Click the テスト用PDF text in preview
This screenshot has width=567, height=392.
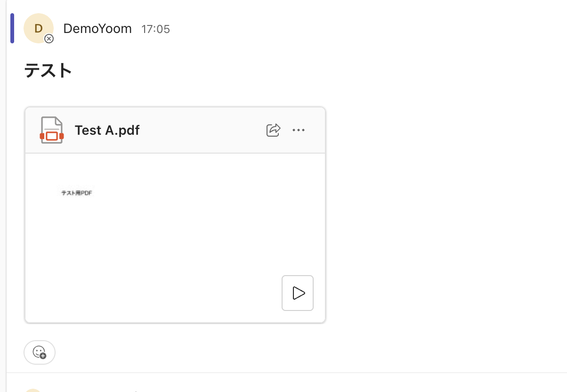76,193
